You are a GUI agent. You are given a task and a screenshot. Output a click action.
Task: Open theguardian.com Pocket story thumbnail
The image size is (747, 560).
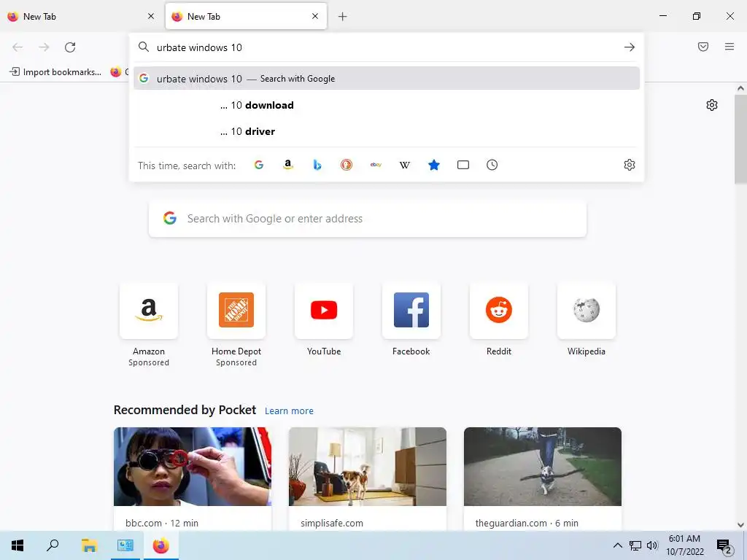click(543, 467)
